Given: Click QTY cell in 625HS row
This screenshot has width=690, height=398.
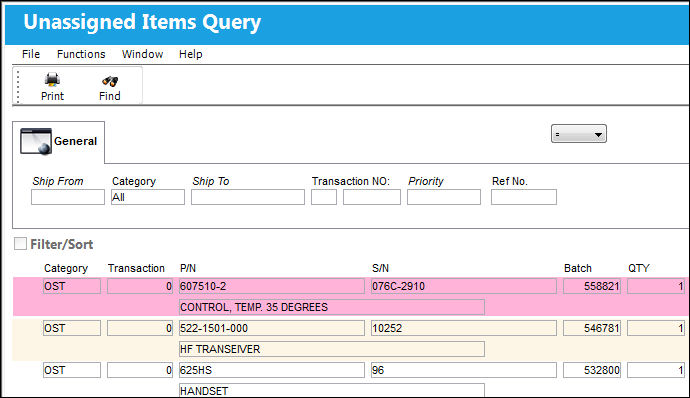Looking at the screenshot, I should point(656,370).
